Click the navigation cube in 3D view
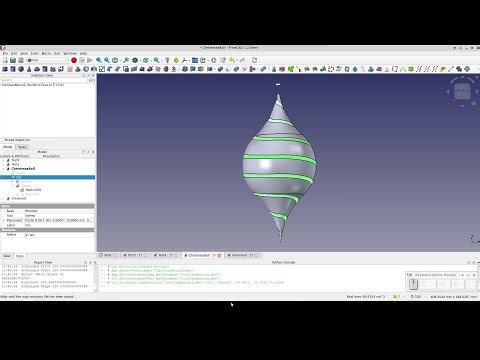Screen dimensions: 480x360 pos(462,91)
